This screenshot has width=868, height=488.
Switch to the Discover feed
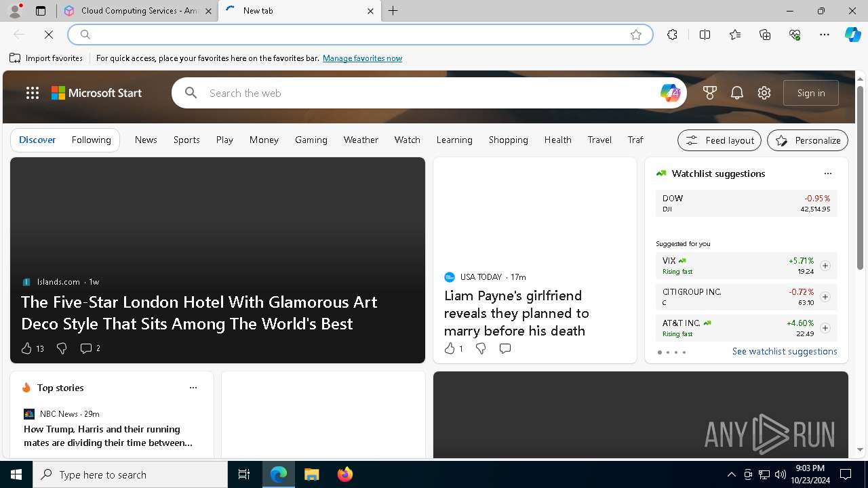point(37,140)
